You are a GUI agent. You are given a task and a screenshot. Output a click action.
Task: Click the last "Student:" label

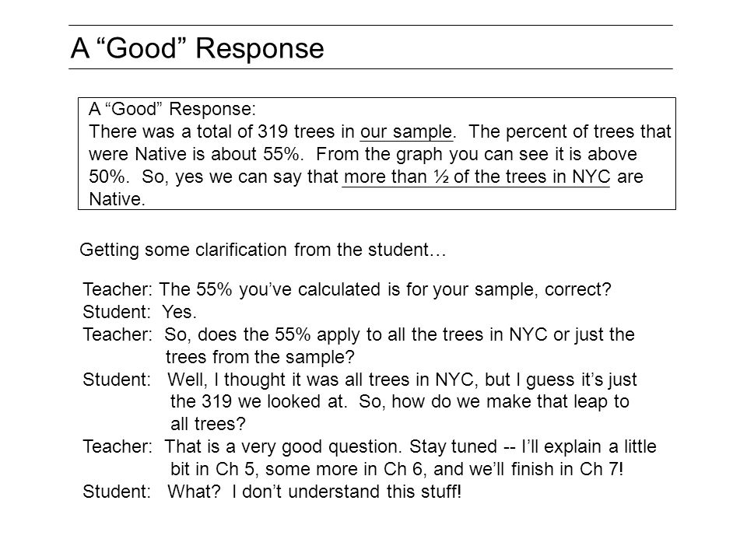(117, 492)
